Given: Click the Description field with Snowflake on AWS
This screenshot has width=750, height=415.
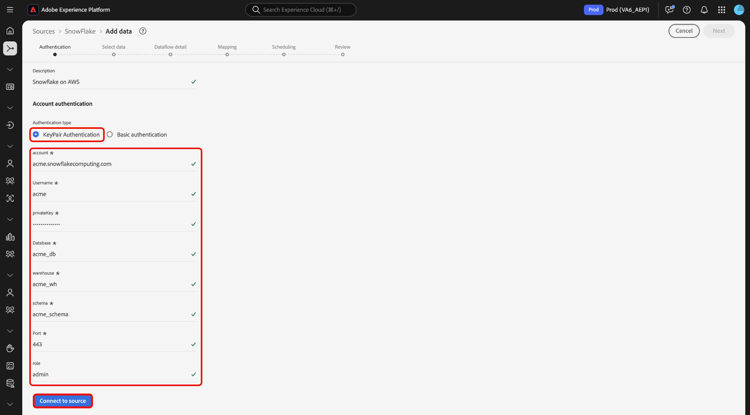Looking at the screenshot, I should [x=114, y=82].
